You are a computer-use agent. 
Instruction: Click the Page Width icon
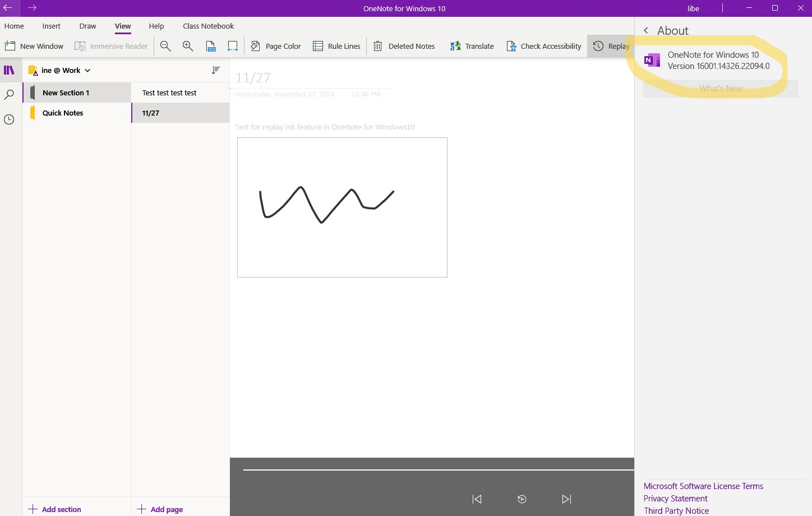pos(233,46)
